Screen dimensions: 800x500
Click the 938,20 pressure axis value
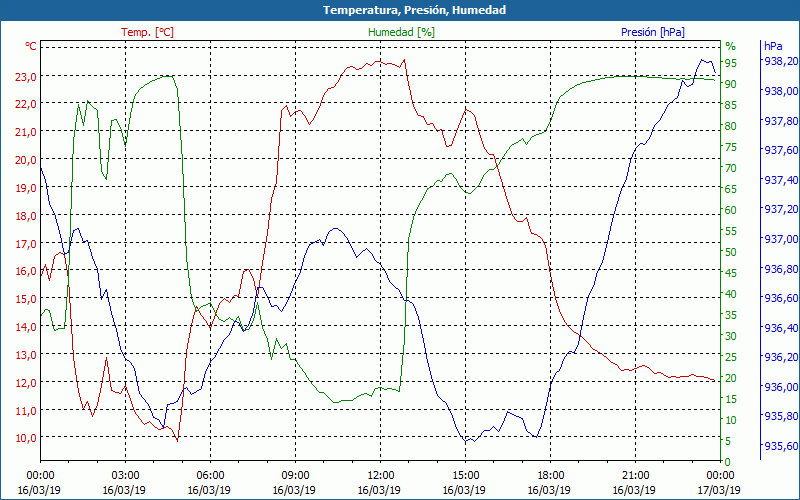(781, 61)
